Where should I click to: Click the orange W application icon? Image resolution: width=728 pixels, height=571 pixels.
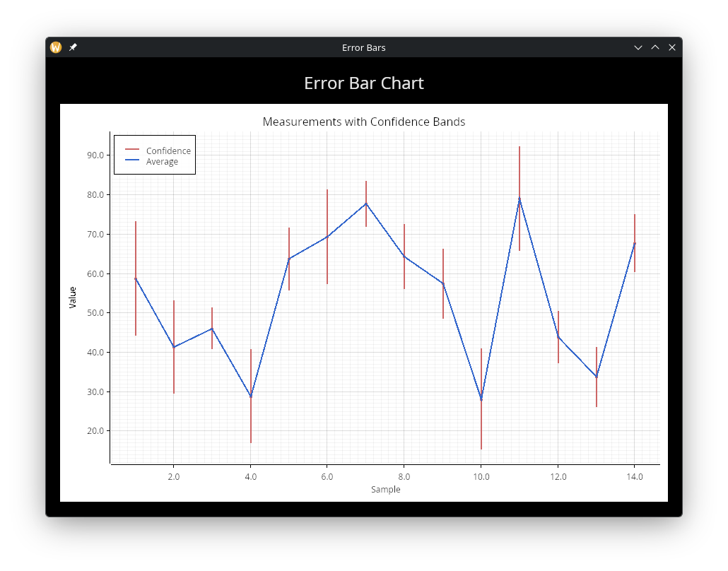click(x=55, y=47)
